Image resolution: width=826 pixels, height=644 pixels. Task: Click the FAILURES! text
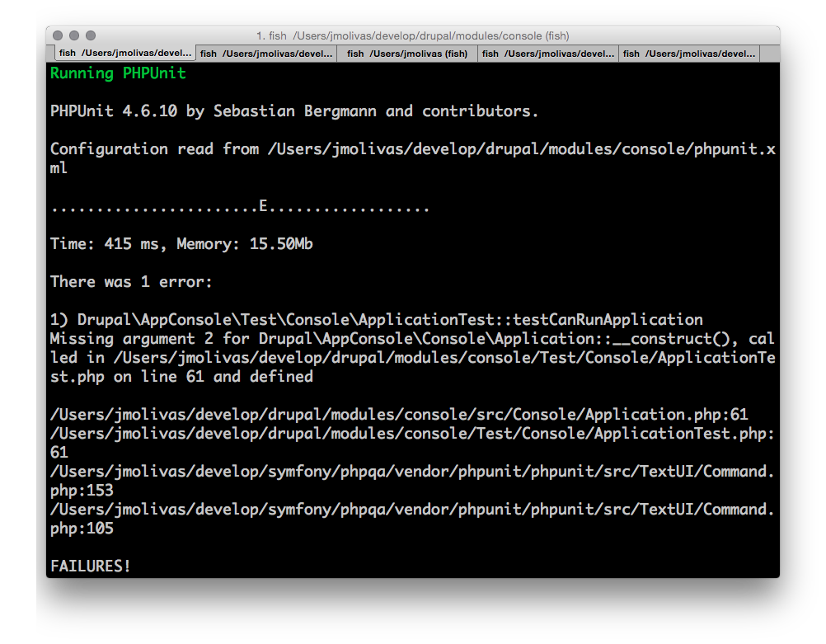click(90, 566)
